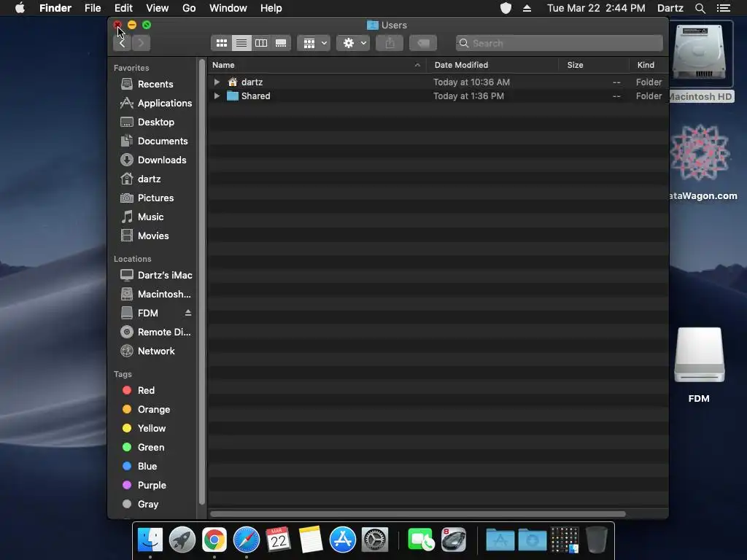The width and height of the screenshot is (747, 560).
Task: Open the gear action menu
Action: click(354, 43)
